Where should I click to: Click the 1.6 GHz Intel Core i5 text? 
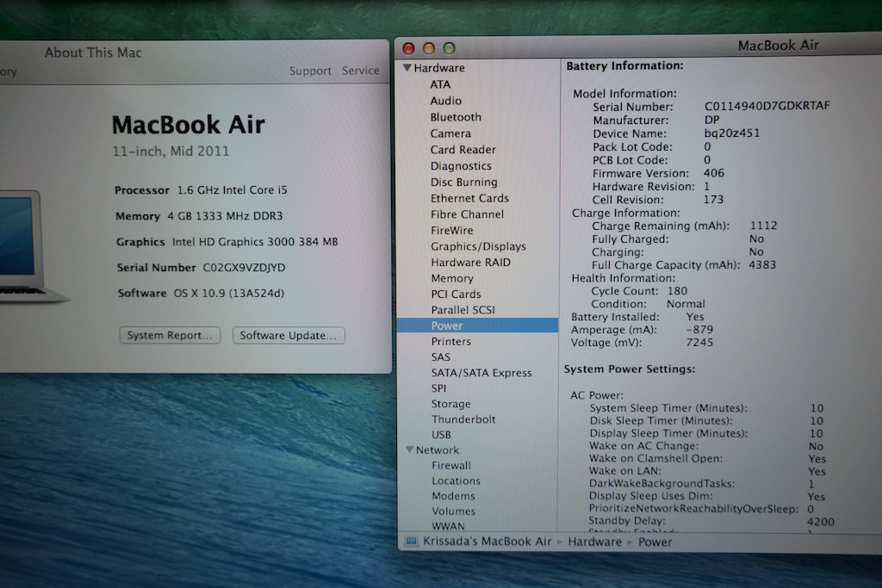tap(233, 190)
